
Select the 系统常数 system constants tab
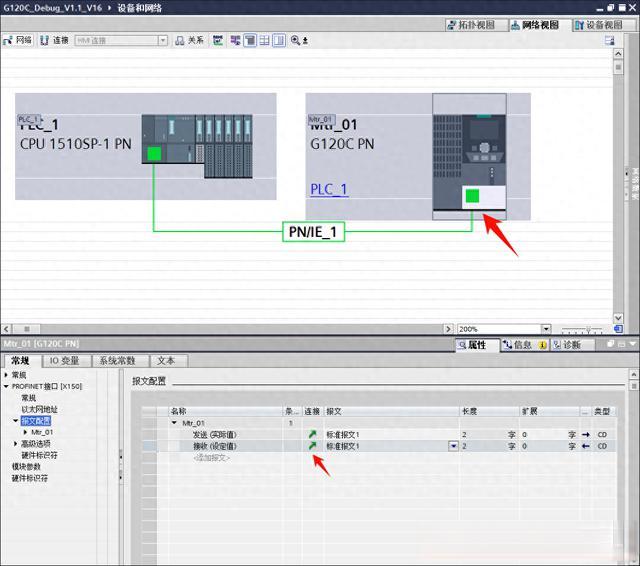(x=117, y=361)
